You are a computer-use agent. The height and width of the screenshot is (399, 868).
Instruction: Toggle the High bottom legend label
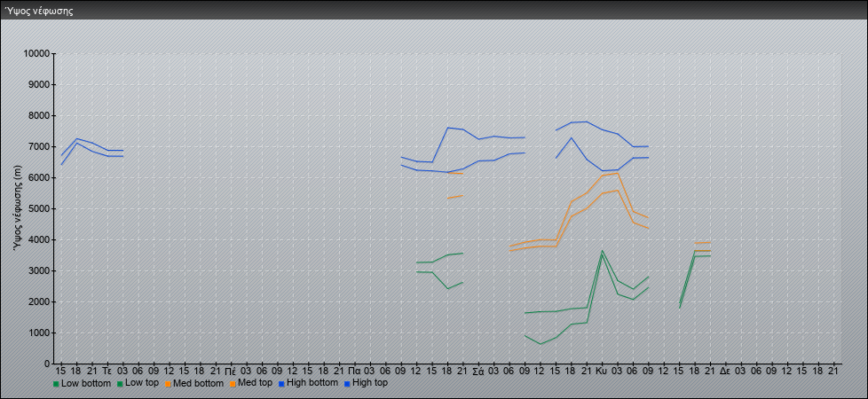pos(312,383)
